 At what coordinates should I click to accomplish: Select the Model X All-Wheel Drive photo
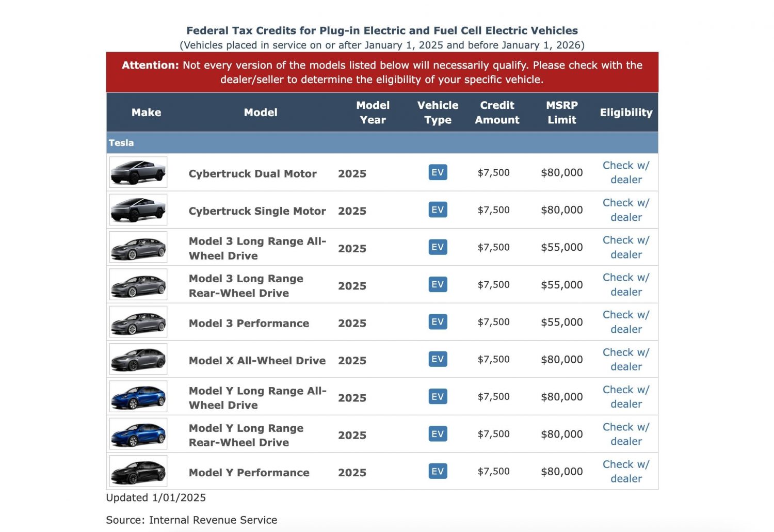pos(138,359)
